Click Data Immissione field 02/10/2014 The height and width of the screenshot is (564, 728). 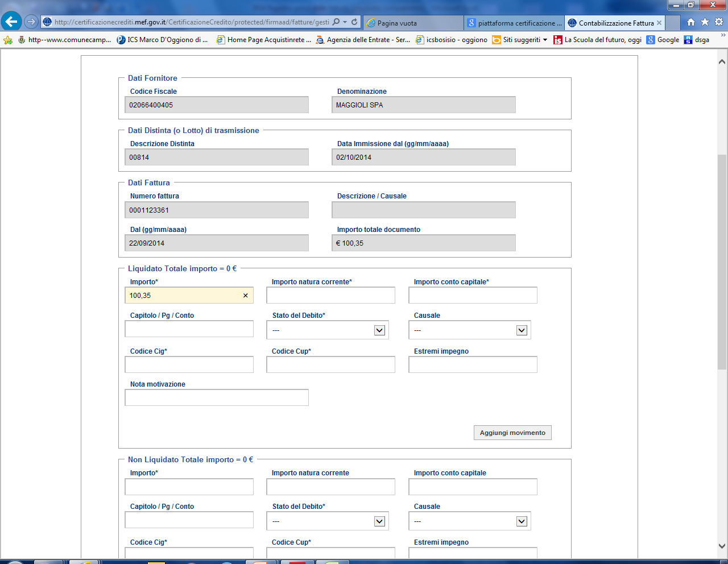point(424,157)
